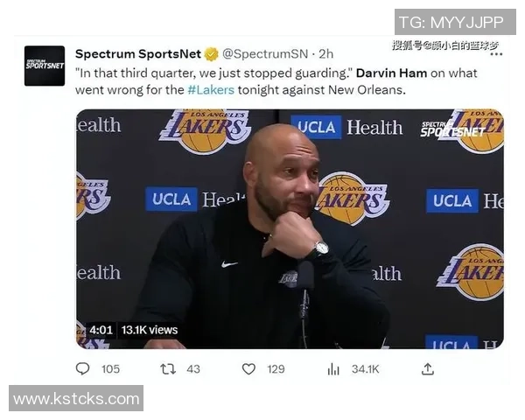The height and width of the screenshot is (420, 525).
Task: Click the TG: MYYJJPP banner
Action: click(x=451, y=21)
